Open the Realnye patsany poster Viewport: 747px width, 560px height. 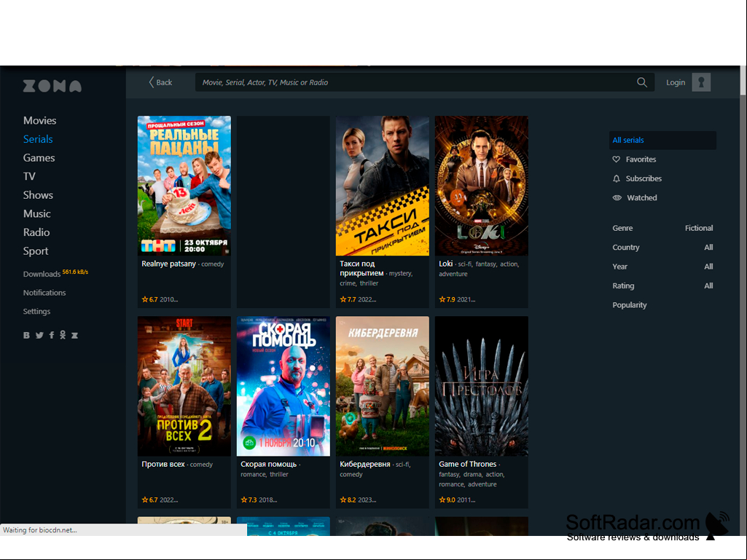pyautogui.click(x=184, y=186)
